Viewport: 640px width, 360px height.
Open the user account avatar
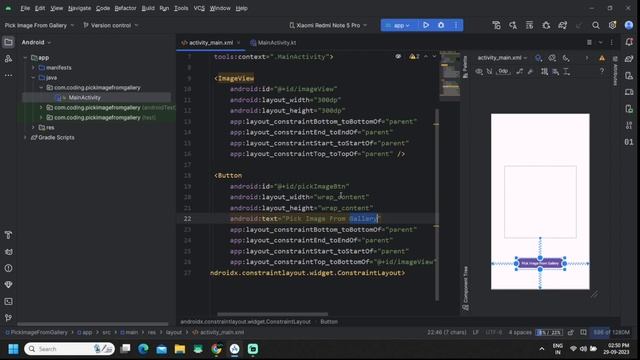(629, 25)
